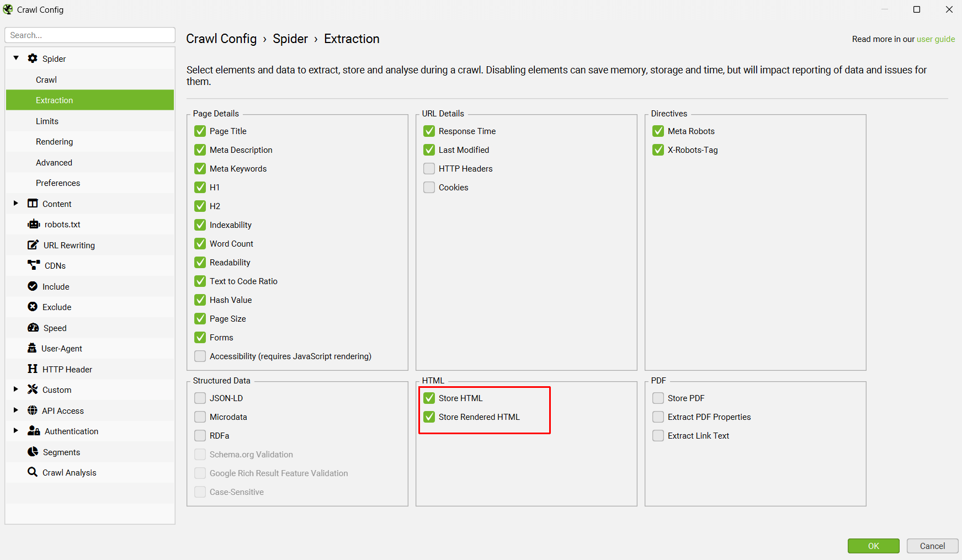Enable JSON-LD structured data extraction
This screenshot has height=560, width=962.
point(200,398)
